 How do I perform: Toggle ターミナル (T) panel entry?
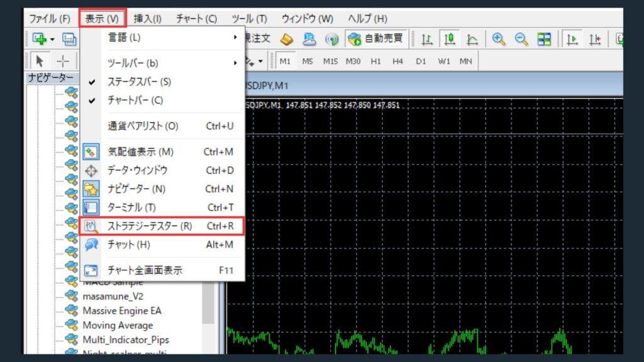point(162,207)
